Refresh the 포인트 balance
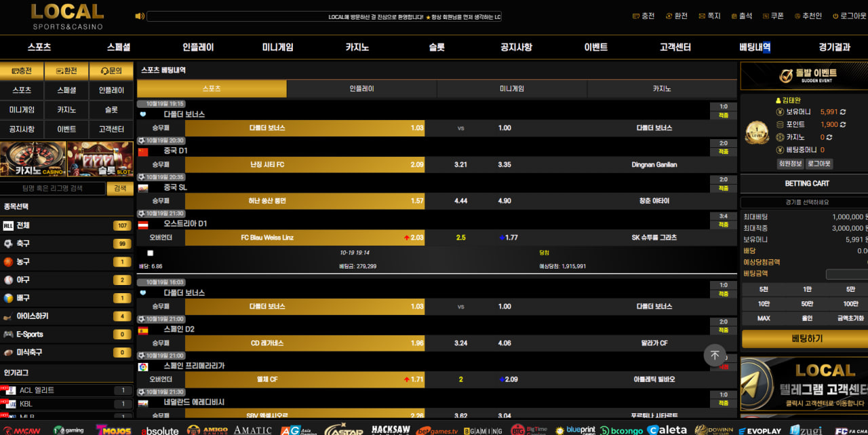The image size is (868, 435). click(844, 125)
